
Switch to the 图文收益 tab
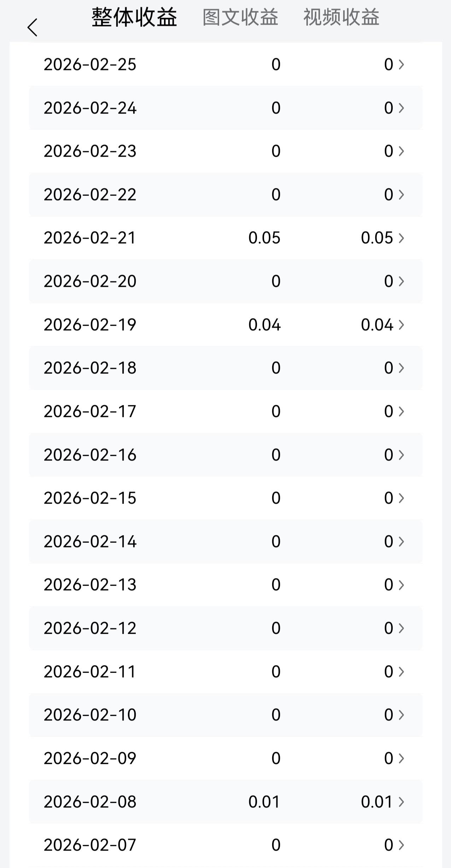pyautogui.click(x=240, y=17)
